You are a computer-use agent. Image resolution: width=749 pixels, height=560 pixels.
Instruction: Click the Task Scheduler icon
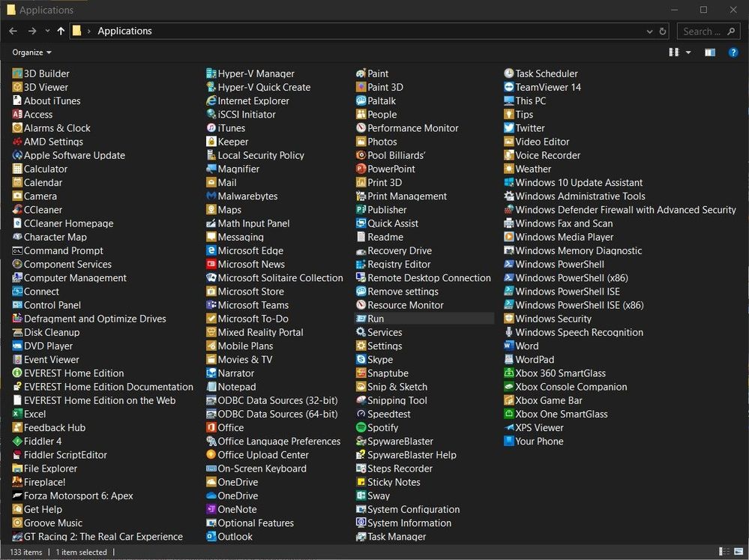[x=509, y=73]
